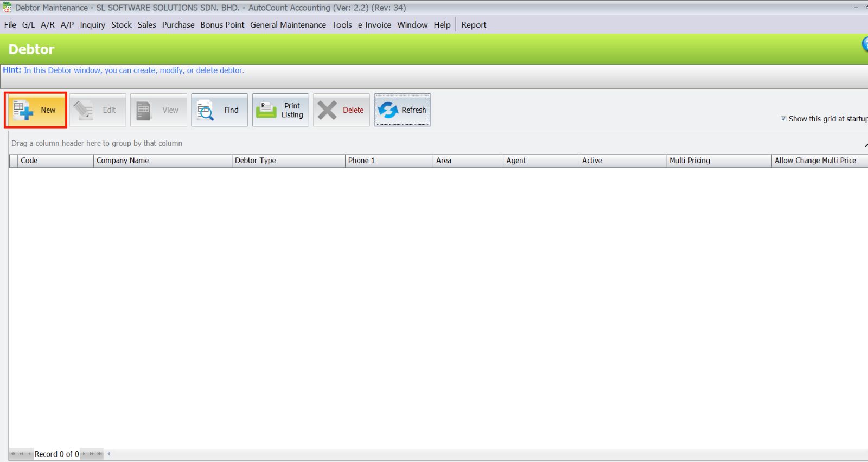Screen dimensions: 868x462
Task: Sort by Multi Pricing column header
Action: (719, 161)
